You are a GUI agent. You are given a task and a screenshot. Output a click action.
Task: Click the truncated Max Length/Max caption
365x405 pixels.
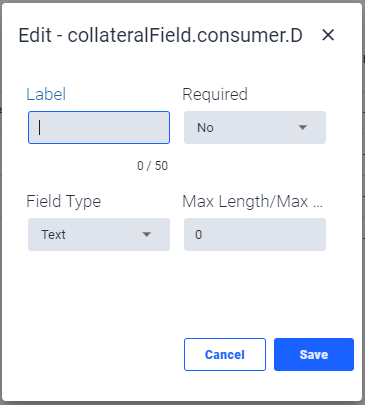253,201
